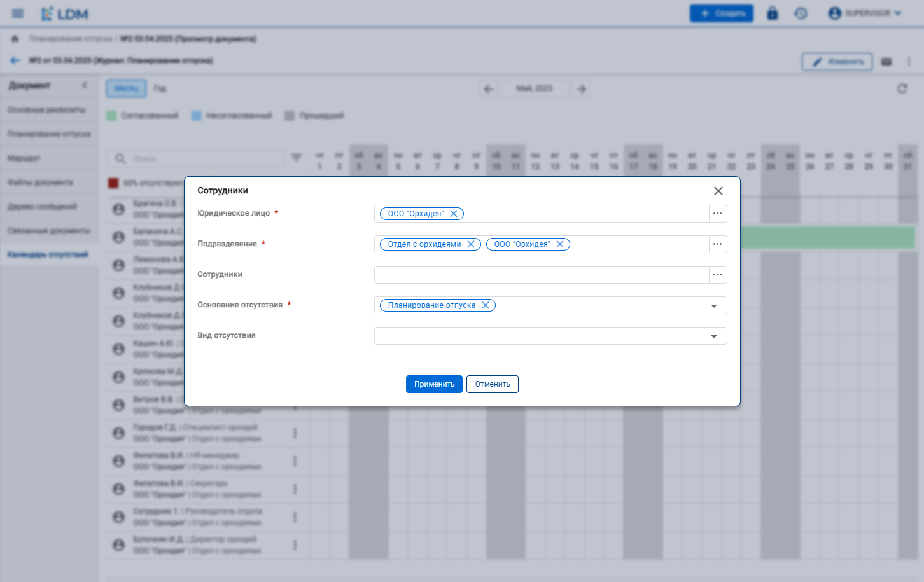The height and width of the screenshot is (582, 924).
Task: Refresh the calendar with the reload icon
Action: click(x=902, y=88)
